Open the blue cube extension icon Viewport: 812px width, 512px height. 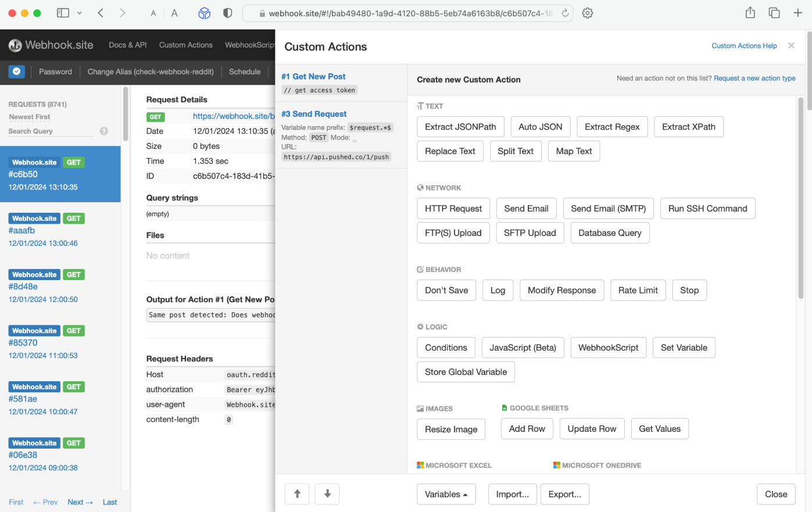point(205,13)
